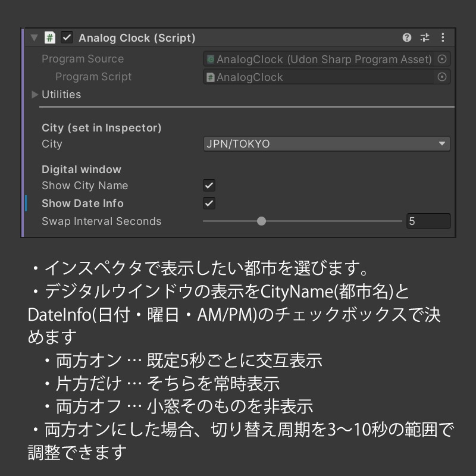Viewport: 476px width, 476px height.
Task: Open the component presets icon
Action: pyautogui.click(x=425, y=37)
